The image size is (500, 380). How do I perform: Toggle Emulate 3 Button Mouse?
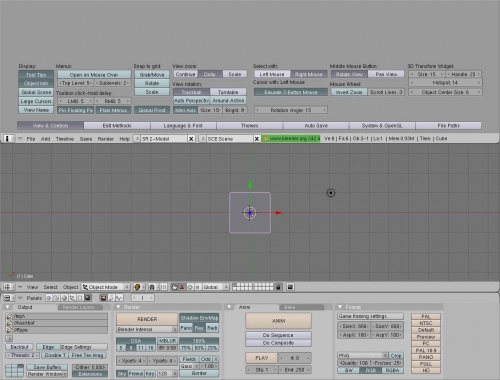(x=291, y=92)
